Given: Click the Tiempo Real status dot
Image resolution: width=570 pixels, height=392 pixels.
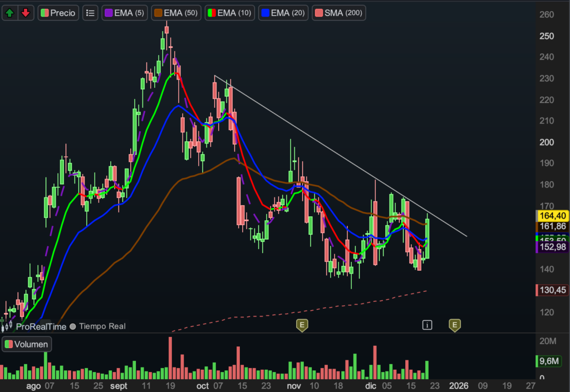Looking at the screenshot, I should click(73, 327).
